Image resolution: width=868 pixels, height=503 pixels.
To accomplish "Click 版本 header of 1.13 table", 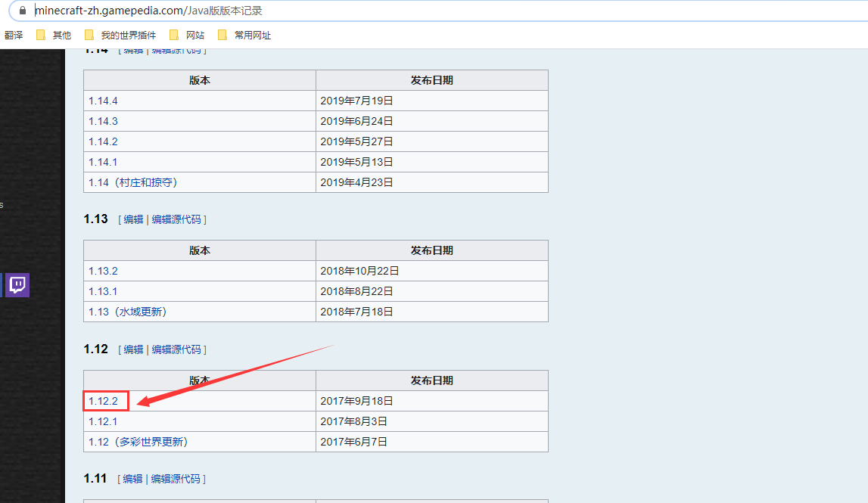I will [200, 250].
